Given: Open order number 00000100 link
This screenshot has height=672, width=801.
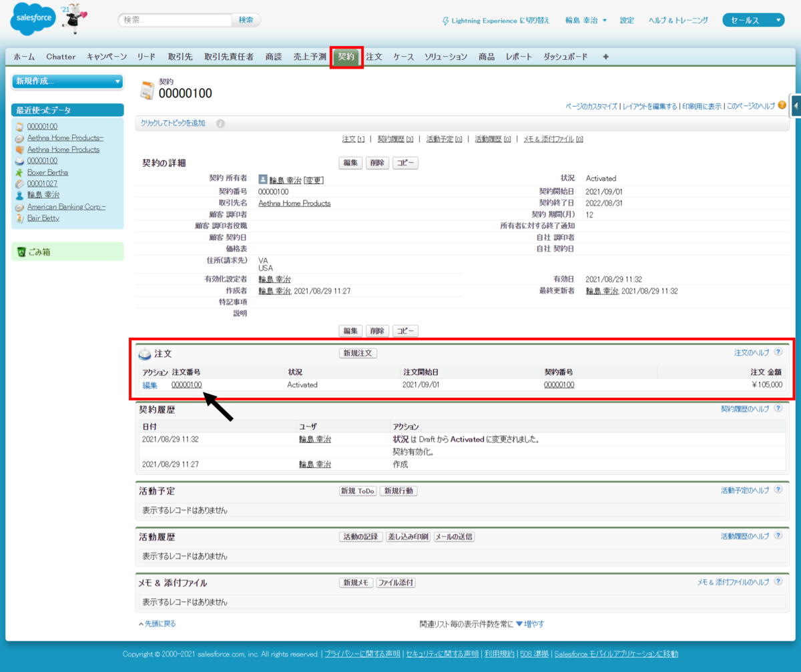Looking at the screenshot, I should click(187, 385).
